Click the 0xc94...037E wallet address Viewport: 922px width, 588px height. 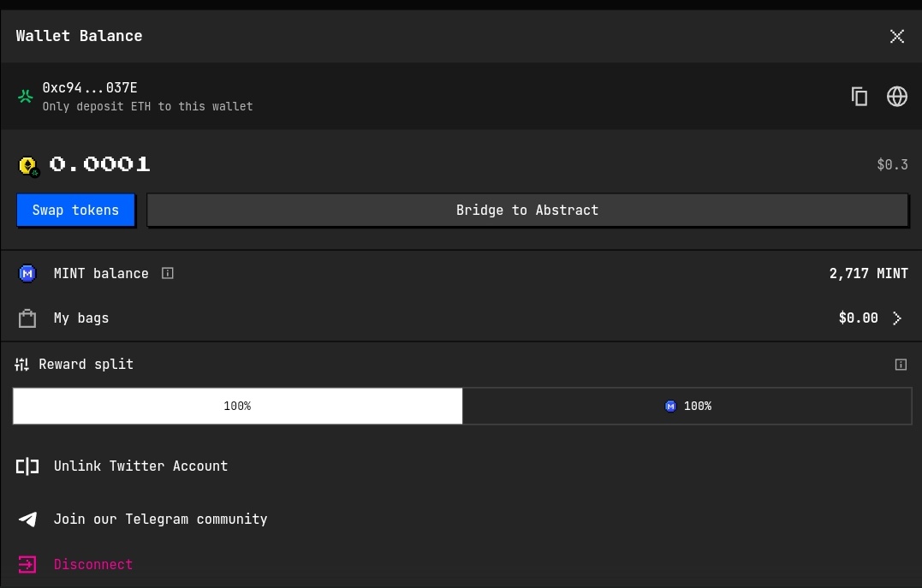pos(90,87)
